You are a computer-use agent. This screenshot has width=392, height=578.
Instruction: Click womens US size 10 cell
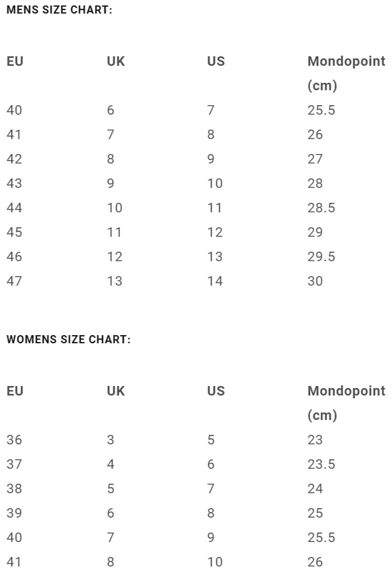pyautogui.click(x=215, y=562)
